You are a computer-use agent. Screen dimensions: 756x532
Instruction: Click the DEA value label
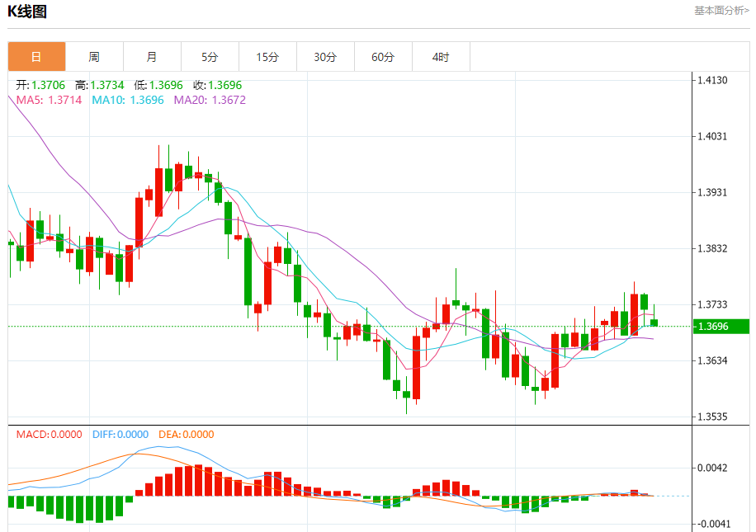coord(186,435)
